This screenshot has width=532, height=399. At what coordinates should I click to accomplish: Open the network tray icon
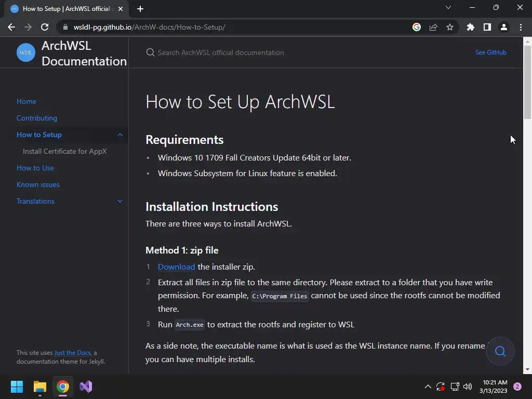click(x=455, y=387)
